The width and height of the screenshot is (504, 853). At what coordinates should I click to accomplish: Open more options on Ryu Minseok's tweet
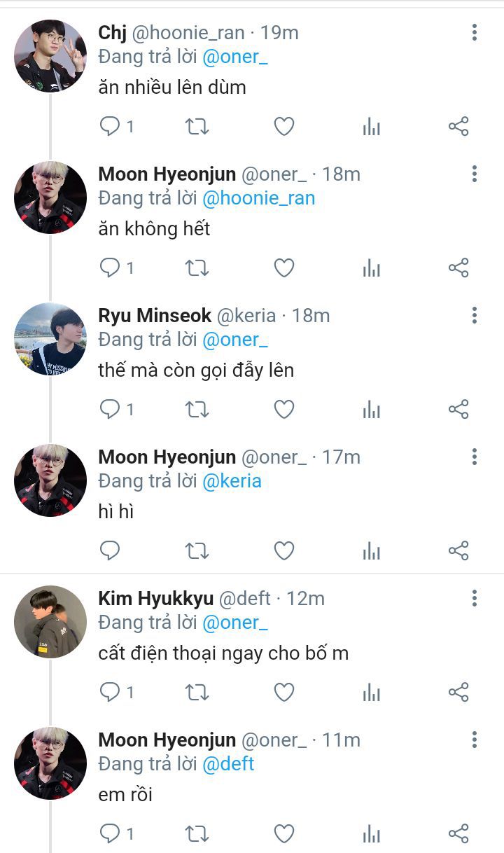point(475,315)
